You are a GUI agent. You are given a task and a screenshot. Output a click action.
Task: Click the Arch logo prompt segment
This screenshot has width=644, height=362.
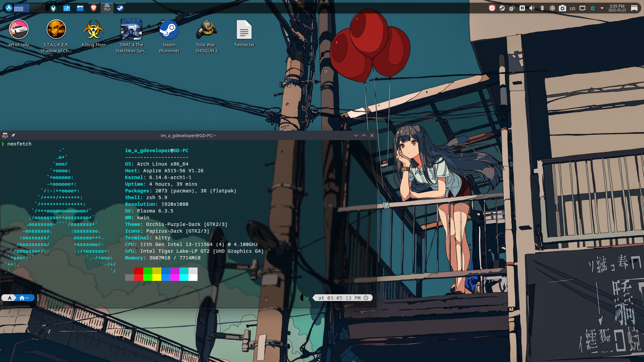(9, 298)
